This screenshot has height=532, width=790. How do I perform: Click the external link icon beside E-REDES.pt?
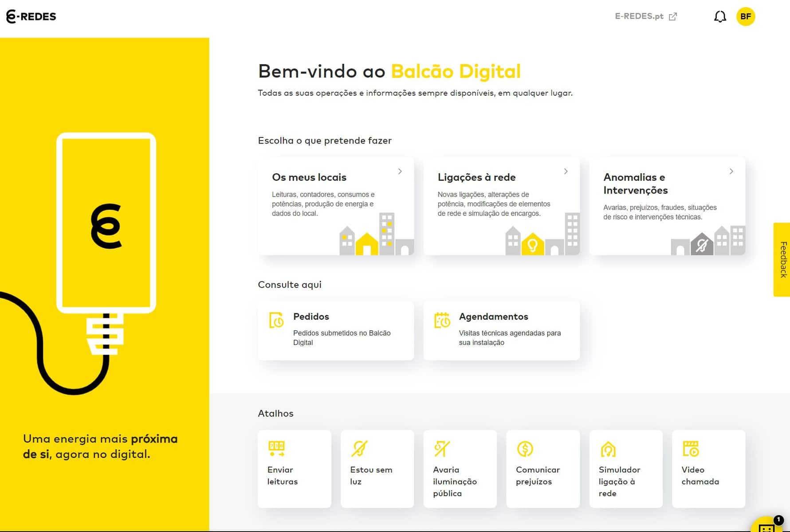[x=673, y=16]
